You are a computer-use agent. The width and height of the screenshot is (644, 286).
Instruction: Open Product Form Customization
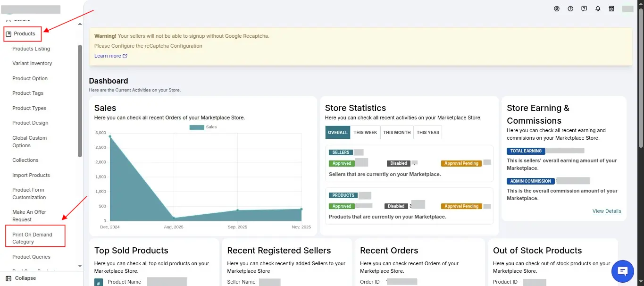(29, 193)
